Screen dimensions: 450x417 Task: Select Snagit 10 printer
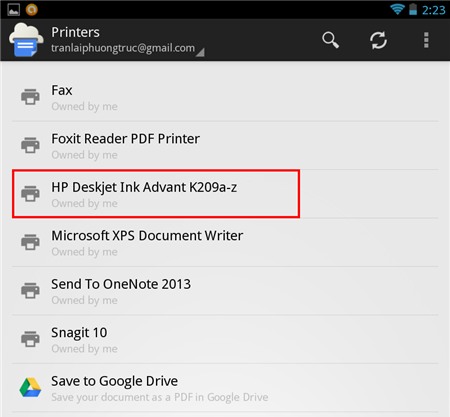225,339
